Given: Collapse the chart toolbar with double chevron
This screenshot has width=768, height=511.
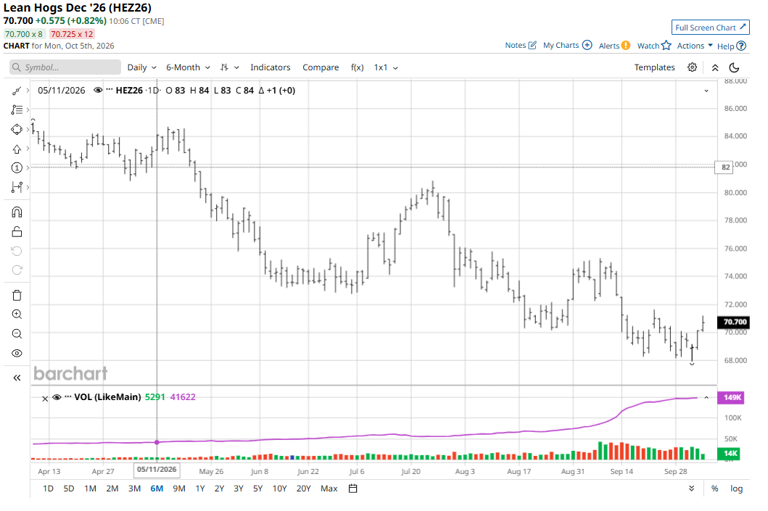Looking at the screenshot, I should pyautogui.click(x=715, y=68).
